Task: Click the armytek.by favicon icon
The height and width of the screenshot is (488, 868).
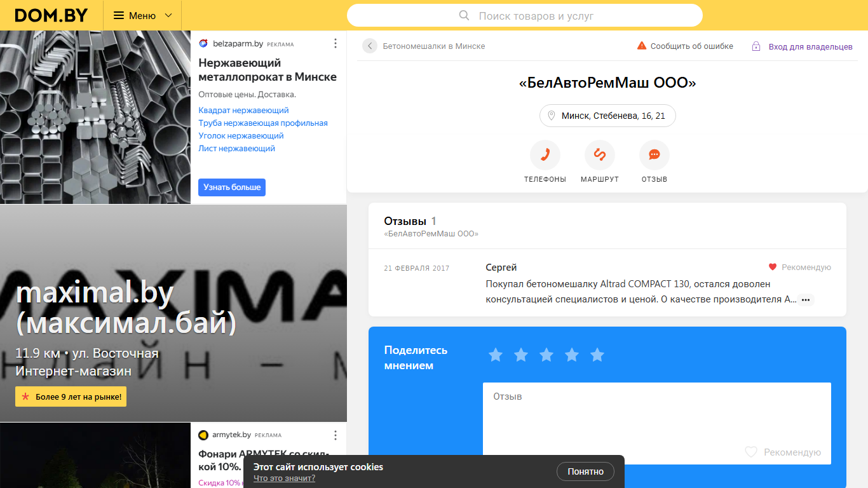Action: tap(203, 435)
